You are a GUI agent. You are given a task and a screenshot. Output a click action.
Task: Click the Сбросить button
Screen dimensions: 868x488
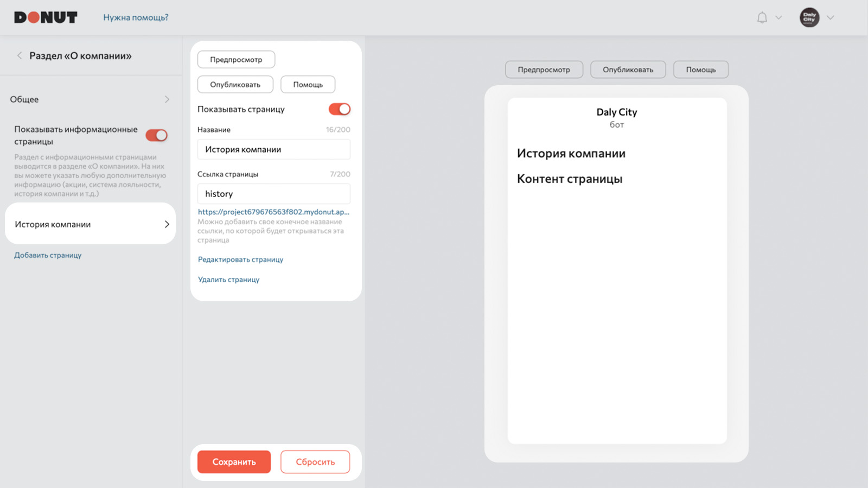point(315,462)
